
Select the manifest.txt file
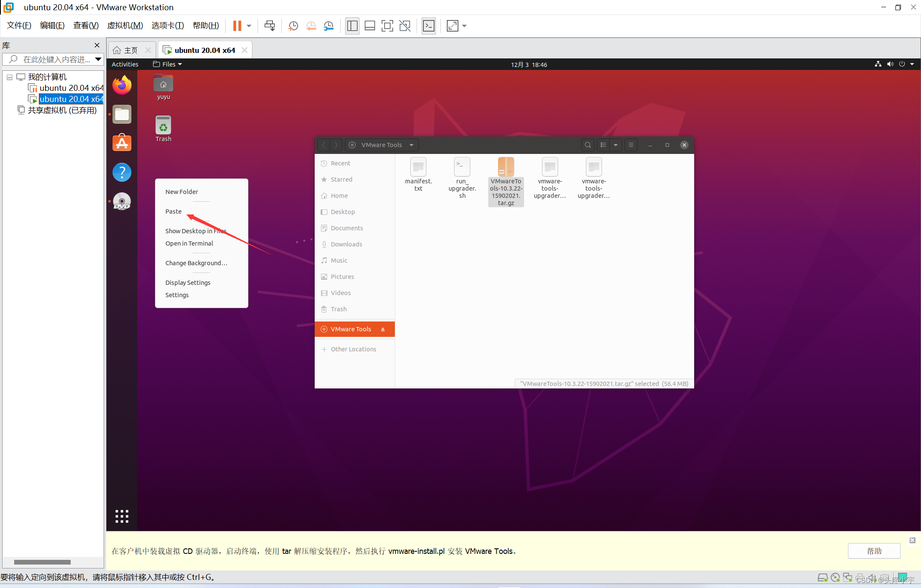(x=418, y=174)
